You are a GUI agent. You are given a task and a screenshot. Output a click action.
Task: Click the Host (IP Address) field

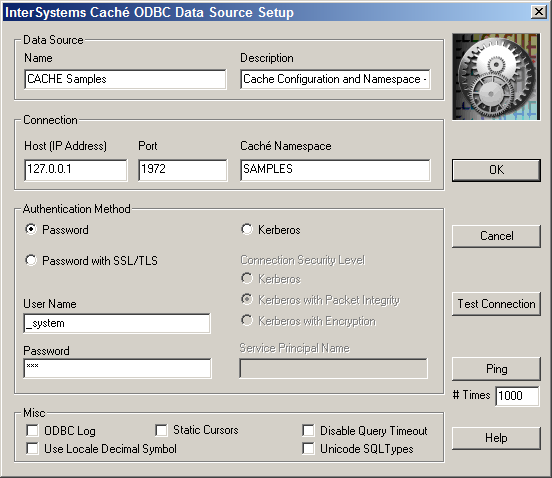(76, 170)
